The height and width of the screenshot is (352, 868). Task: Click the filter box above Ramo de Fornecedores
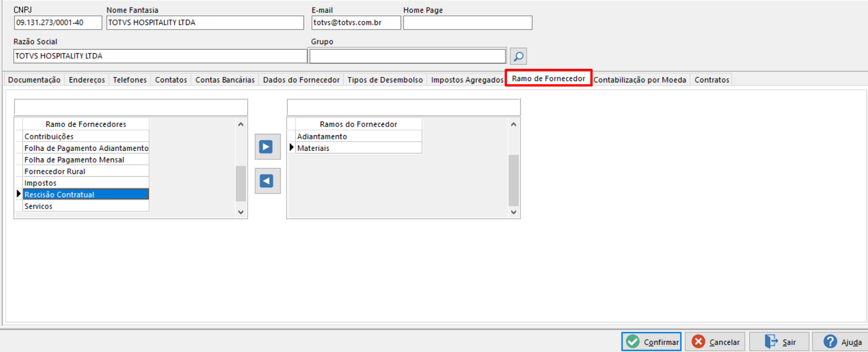(131, 107)
